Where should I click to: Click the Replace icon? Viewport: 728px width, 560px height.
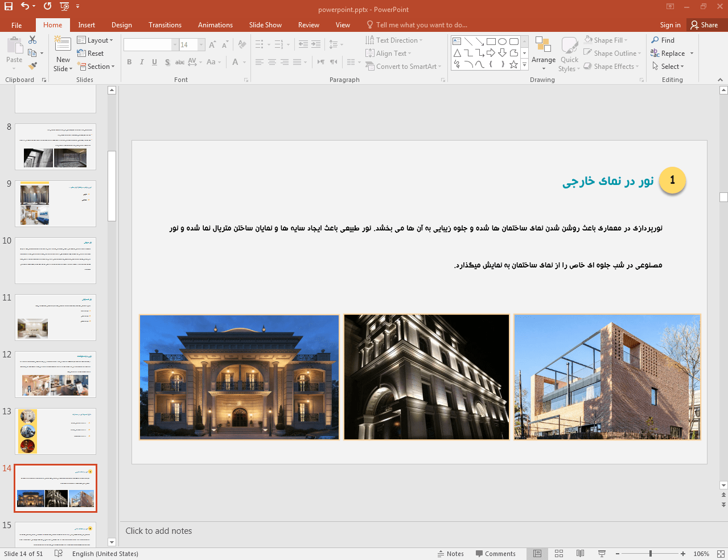click(x=656, y=53)
